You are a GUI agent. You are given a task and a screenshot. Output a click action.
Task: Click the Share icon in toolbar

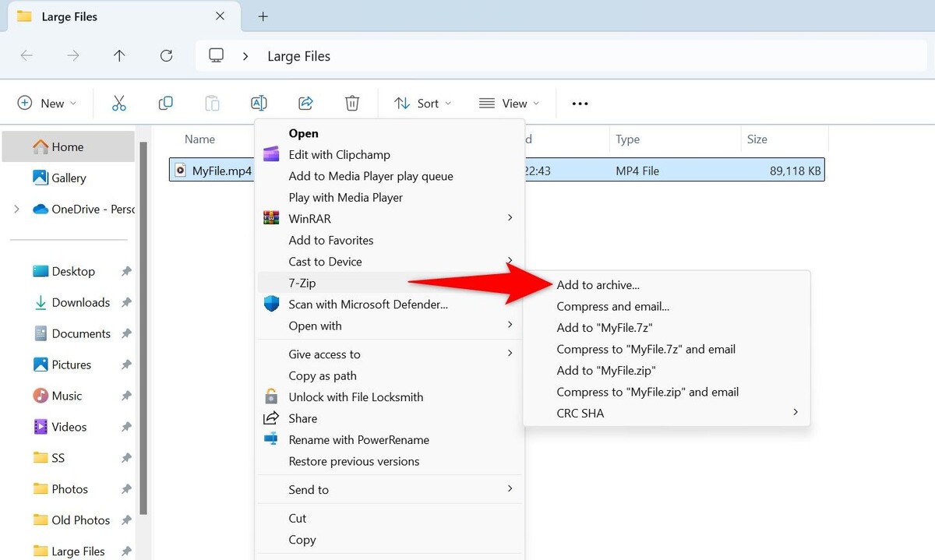pos(305,103)
